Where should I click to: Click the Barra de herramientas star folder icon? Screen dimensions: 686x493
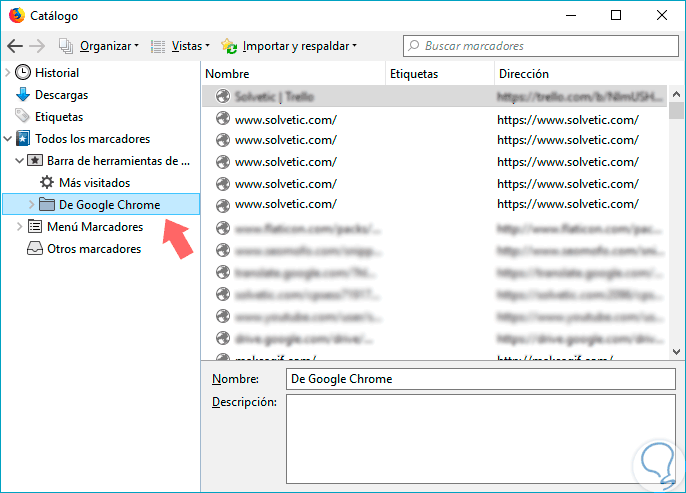(35, 161)
